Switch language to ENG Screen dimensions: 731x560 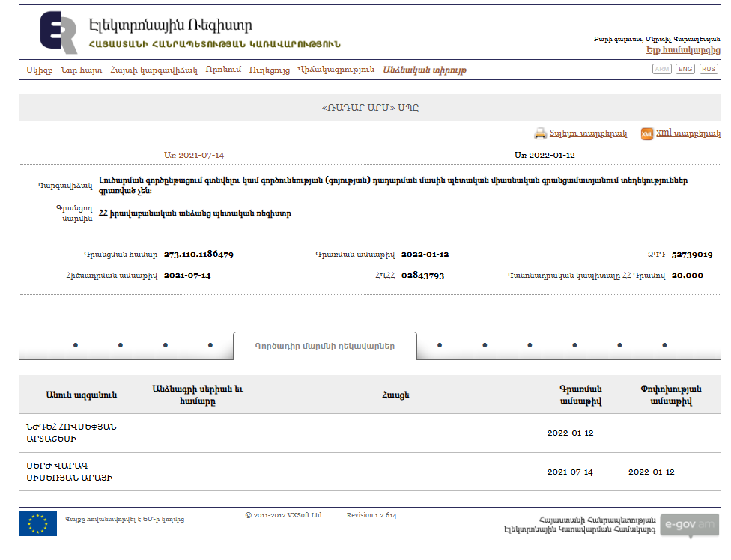coord(685,69)
